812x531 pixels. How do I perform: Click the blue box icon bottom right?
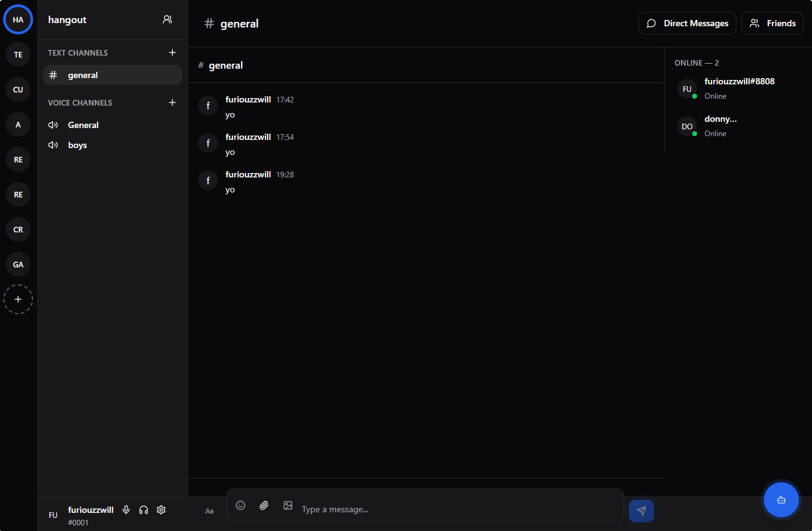pyautogui.click(x=781, y=499)
